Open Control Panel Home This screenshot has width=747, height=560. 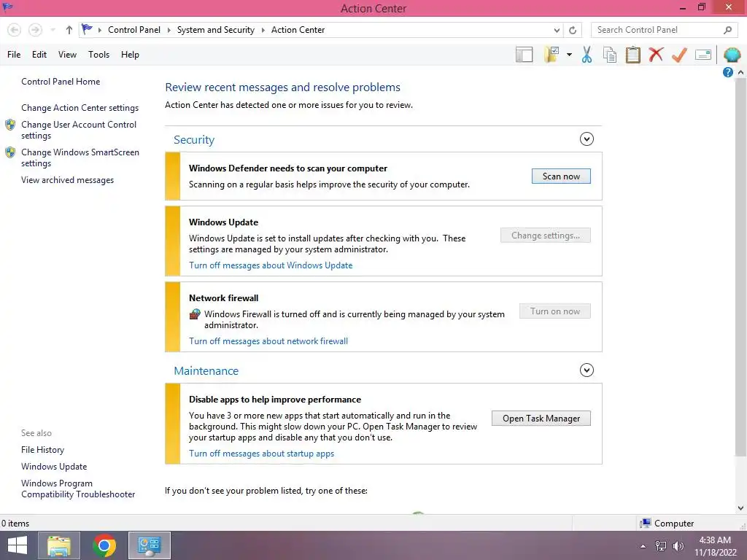point(61,82)
